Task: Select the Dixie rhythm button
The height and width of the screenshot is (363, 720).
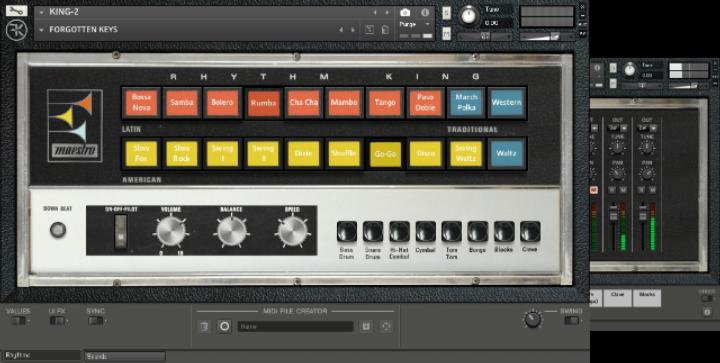Action: 304,153
